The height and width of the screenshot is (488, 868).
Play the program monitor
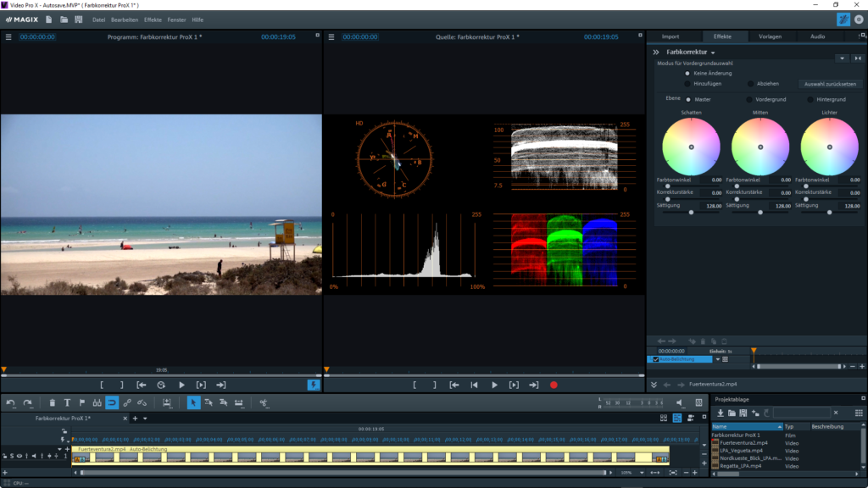point(181,385)
